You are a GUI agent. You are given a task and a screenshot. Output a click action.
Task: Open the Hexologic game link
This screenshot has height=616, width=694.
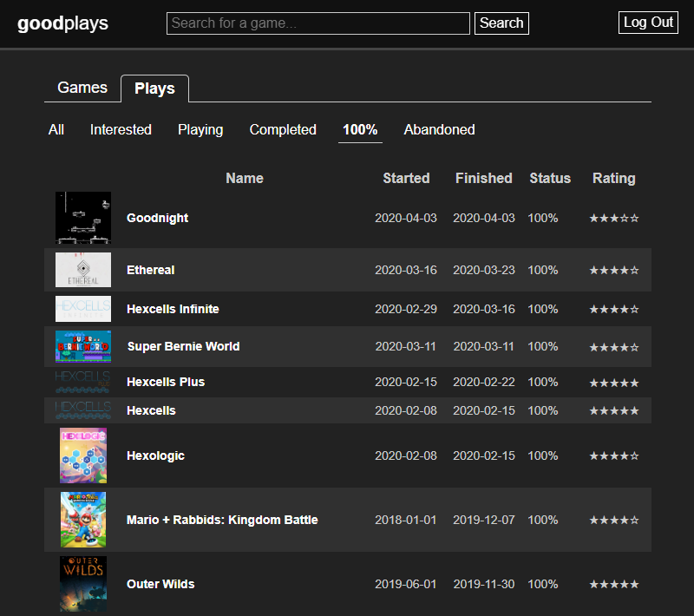(x=155, y=455)
